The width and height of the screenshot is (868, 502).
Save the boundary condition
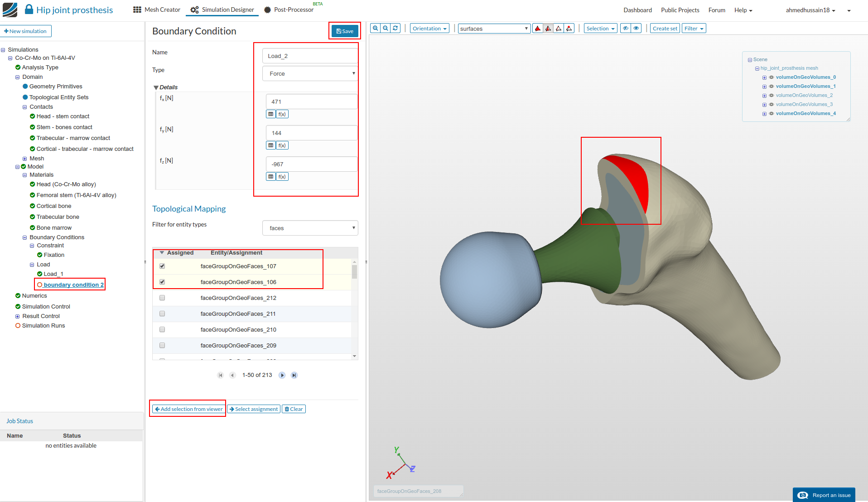pyautogui.click(x=345, y=31)
